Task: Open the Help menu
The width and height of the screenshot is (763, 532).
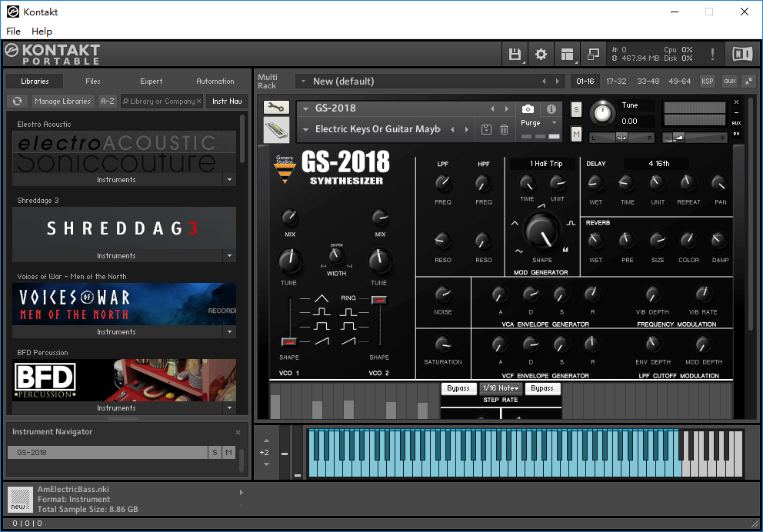Action: [42, 31]
